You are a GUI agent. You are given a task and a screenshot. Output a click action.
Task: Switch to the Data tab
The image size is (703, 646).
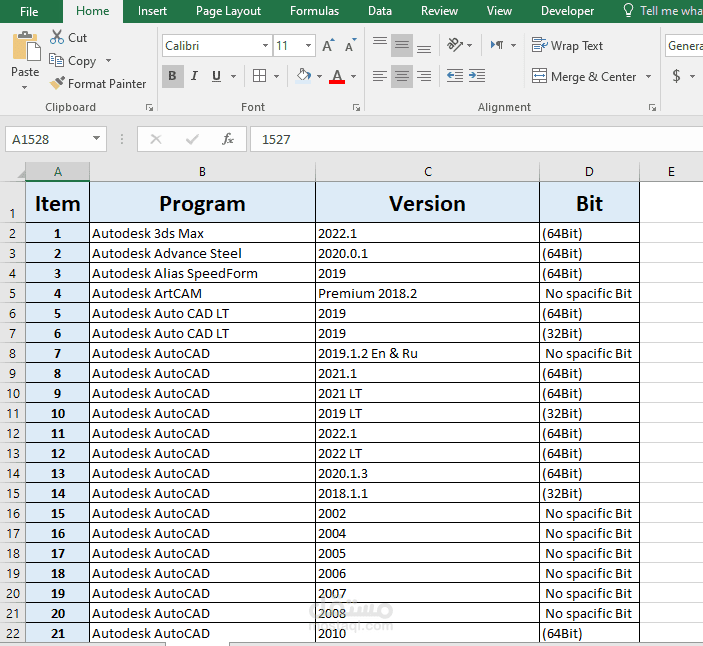[x=380, y=11]
